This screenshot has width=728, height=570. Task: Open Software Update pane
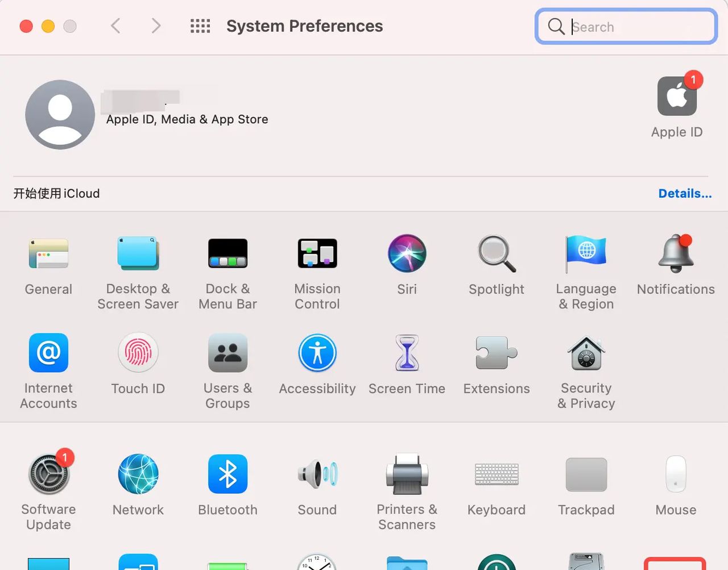point(49,474)
